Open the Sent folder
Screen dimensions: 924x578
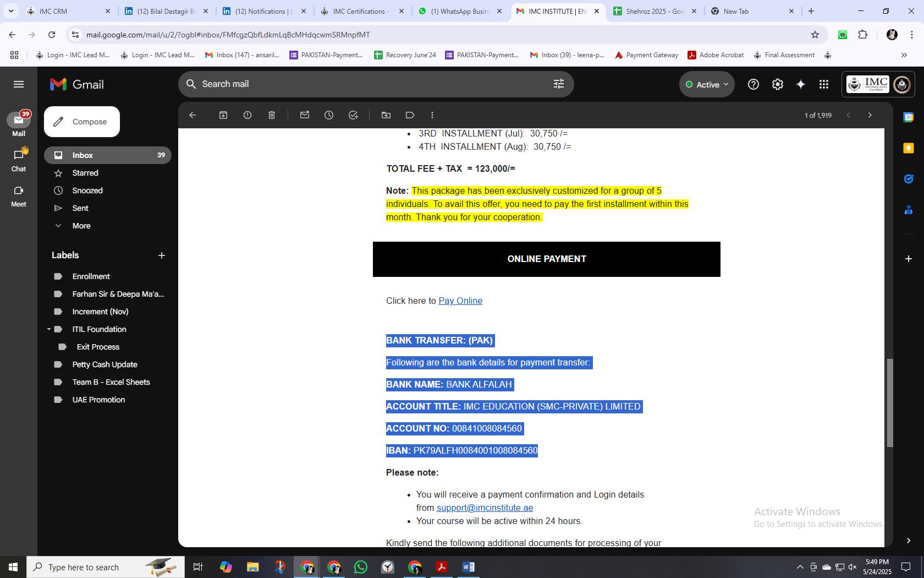[80, 208]
